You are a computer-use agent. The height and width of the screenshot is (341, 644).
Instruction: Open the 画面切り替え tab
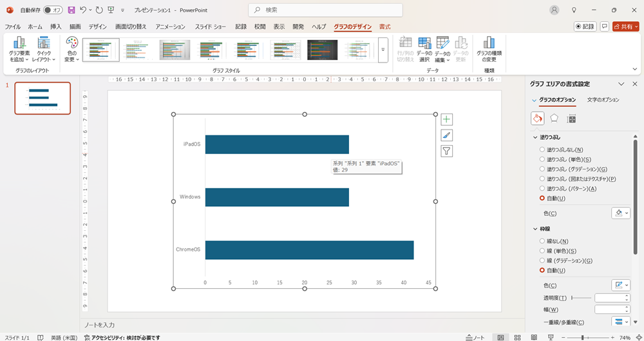coord(131,26)
